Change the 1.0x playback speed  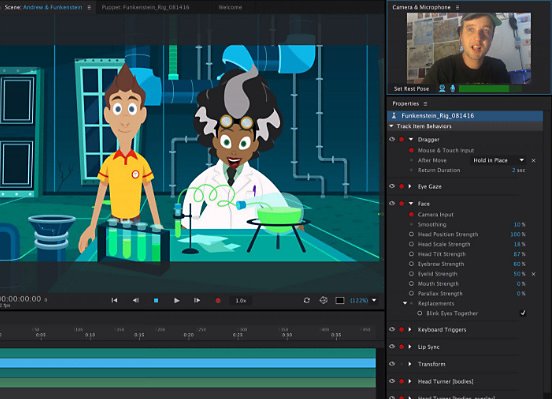[241, 300]
